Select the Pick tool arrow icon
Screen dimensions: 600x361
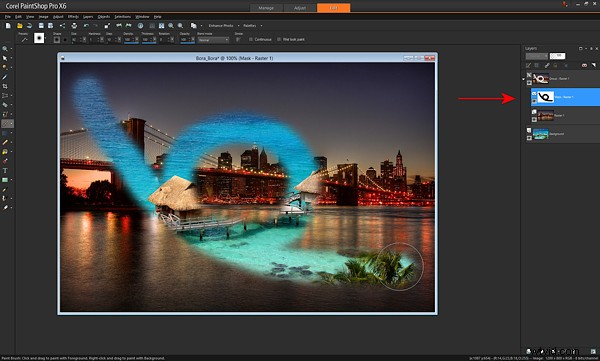tap(5, 58)
